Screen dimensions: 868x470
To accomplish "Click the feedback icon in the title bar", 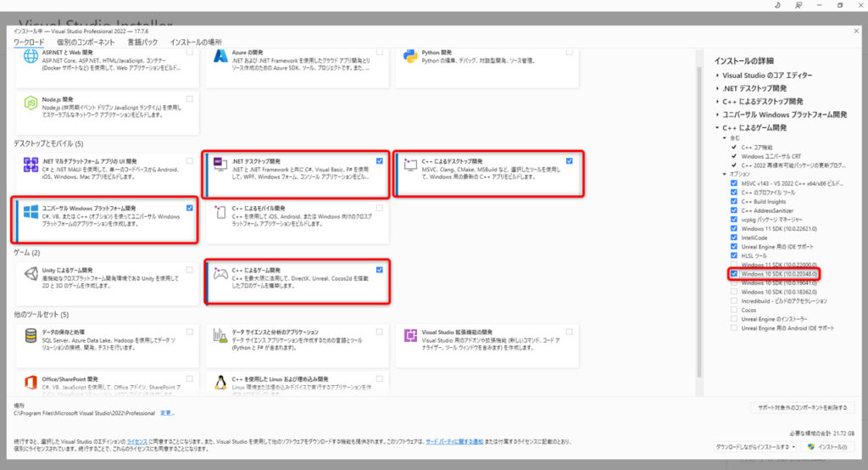I will click(x=798, y=5).
